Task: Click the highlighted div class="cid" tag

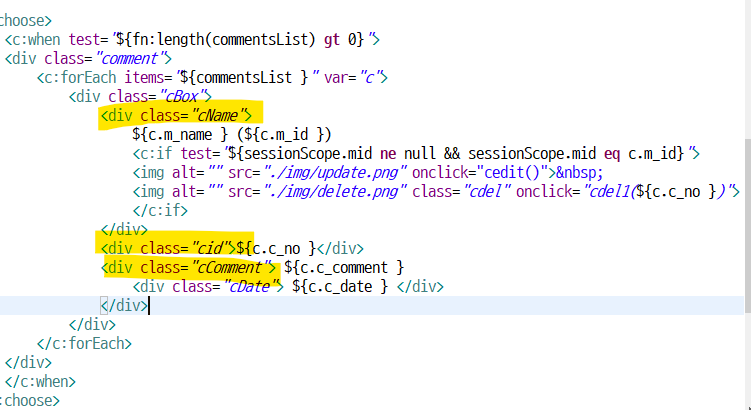Action: point(168,249)
